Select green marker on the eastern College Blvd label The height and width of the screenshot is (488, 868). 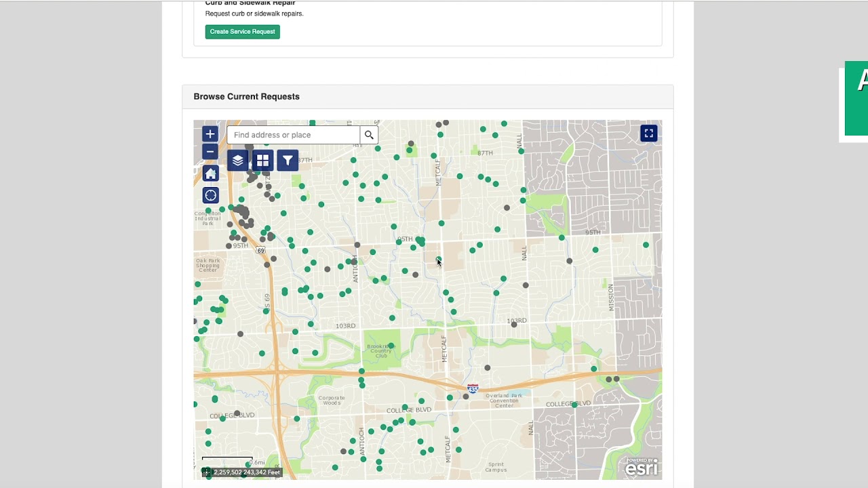[x=574, y=405]
